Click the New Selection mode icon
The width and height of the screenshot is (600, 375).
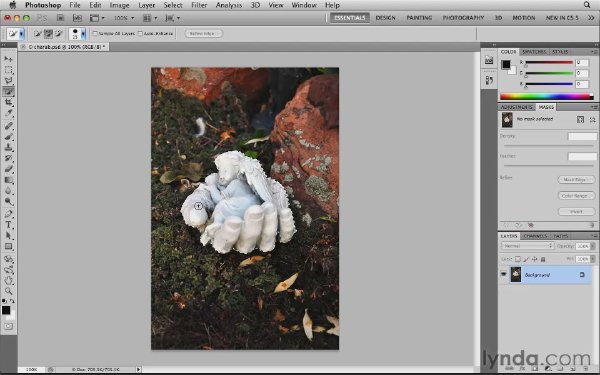(x=38, y=34)
